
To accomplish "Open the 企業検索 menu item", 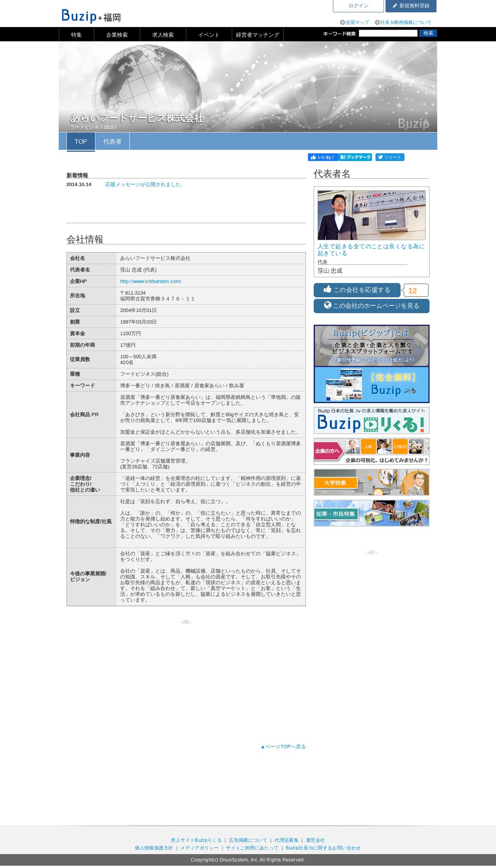I will (x=117, y=35).
